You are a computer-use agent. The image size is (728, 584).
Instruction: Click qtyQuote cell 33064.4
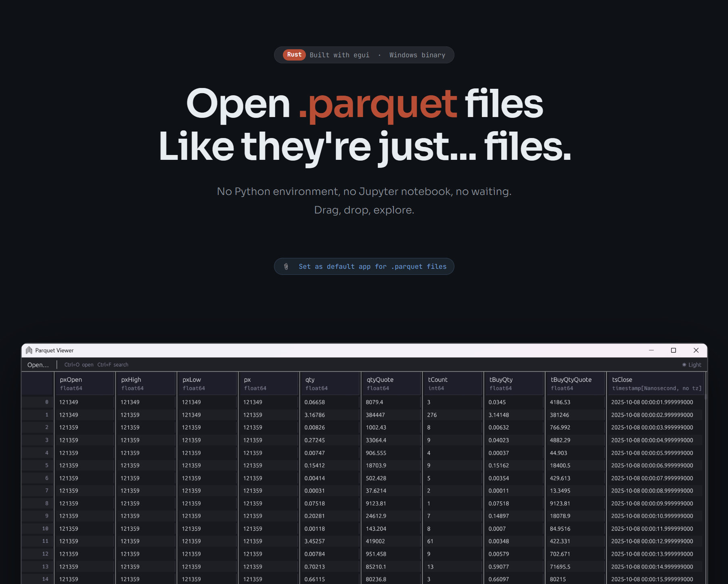[x=376, y=440]
